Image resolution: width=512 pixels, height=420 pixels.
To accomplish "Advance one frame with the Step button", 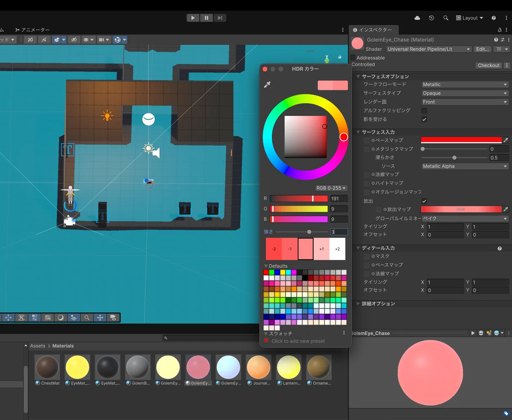I will (x=220, y=18).
